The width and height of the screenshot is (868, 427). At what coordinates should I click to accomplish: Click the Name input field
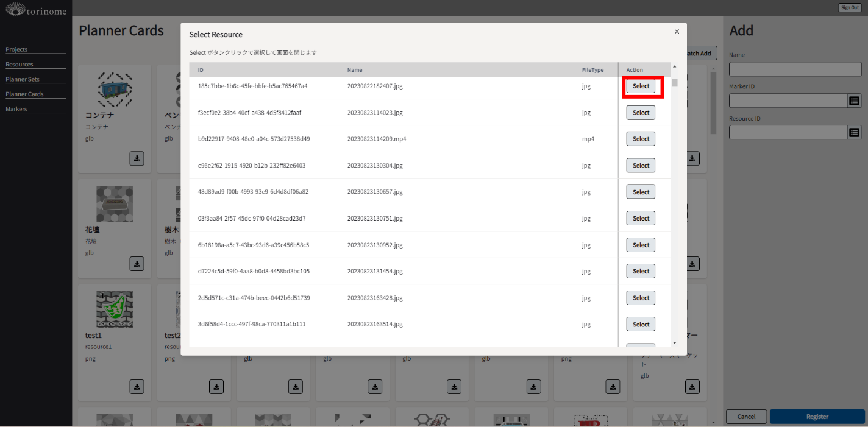(795, 69)
